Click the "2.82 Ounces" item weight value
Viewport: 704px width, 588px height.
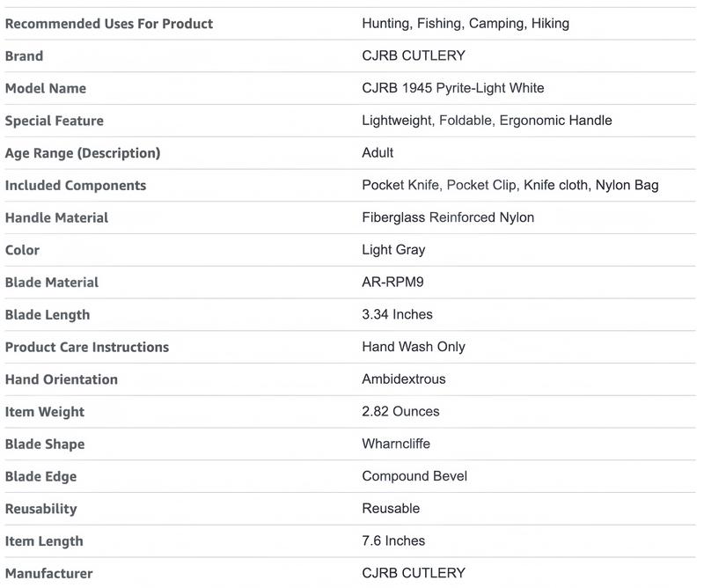pyautogui.click(x=400, y=412)
